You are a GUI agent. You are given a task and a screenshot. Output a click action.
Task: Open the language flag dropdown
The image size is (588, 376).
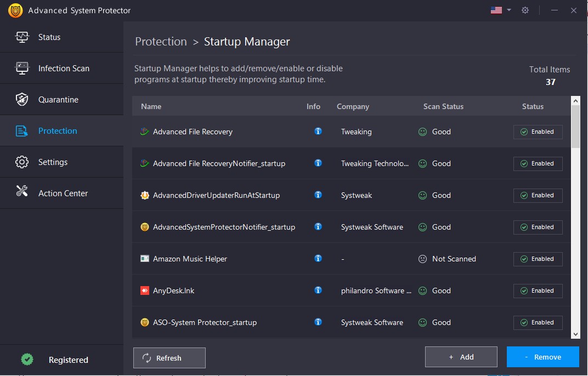(499, 10)
